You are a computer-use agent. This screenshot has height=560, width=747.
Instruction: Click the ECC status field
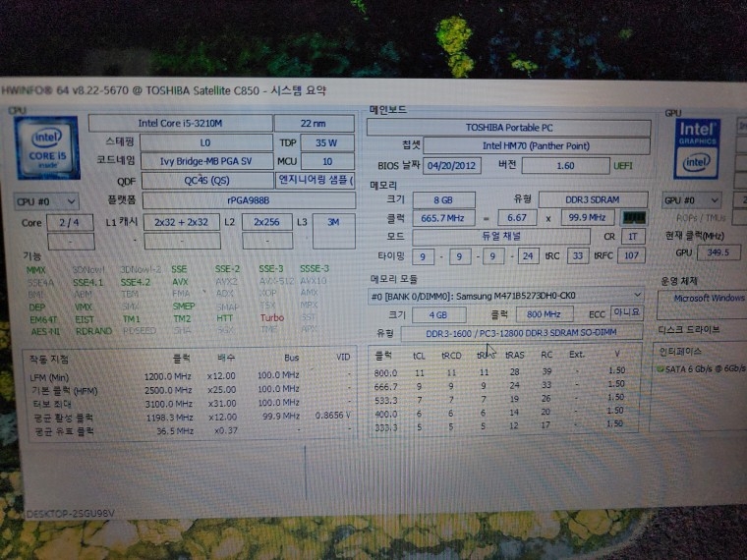click(626, 312)
